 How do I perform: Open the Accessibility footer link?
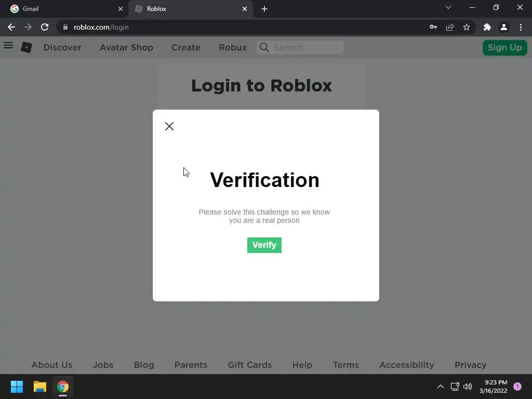click(x=406, y=365)
